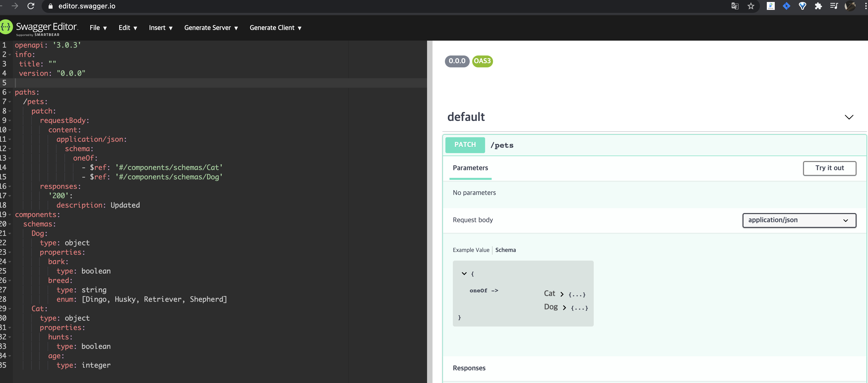Screen dimensions: 868x383
Task: Click the PATCH method badge
Action: [x=465, y=145]
